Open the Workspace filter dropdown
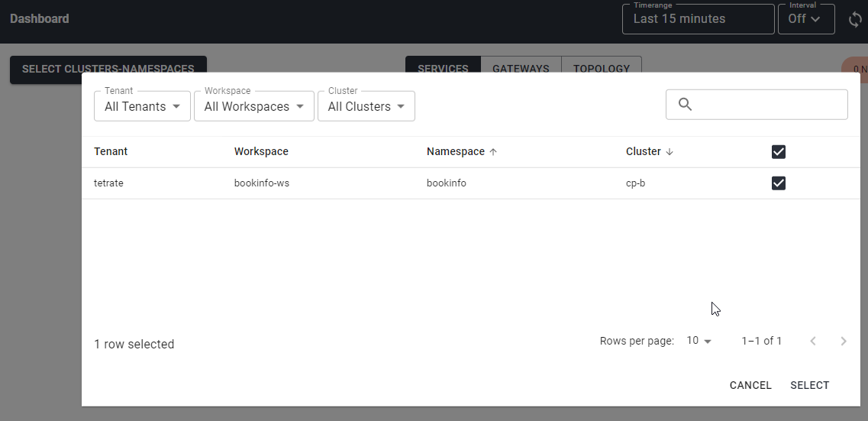This screenshot has height=421, width=868. [x=254, y=105]
